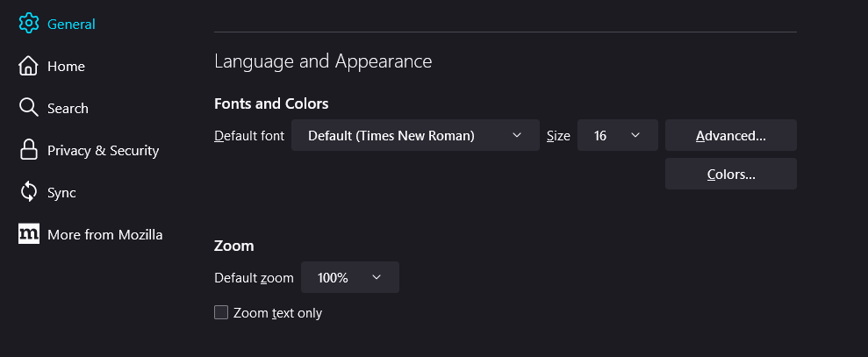Expand the font Size dropdown
868x357 pixels.
click(617, 136)
